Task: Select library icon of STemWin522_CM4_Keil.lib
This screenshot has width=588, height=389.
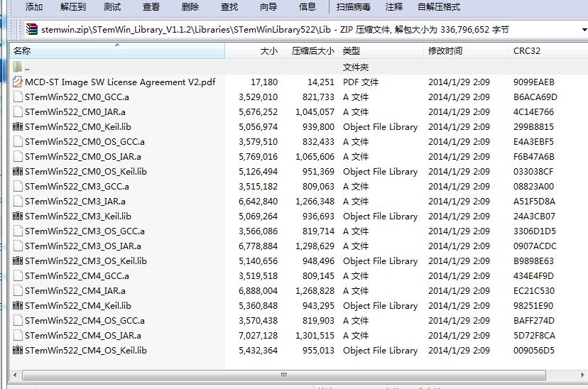Action: pos(18,305)
